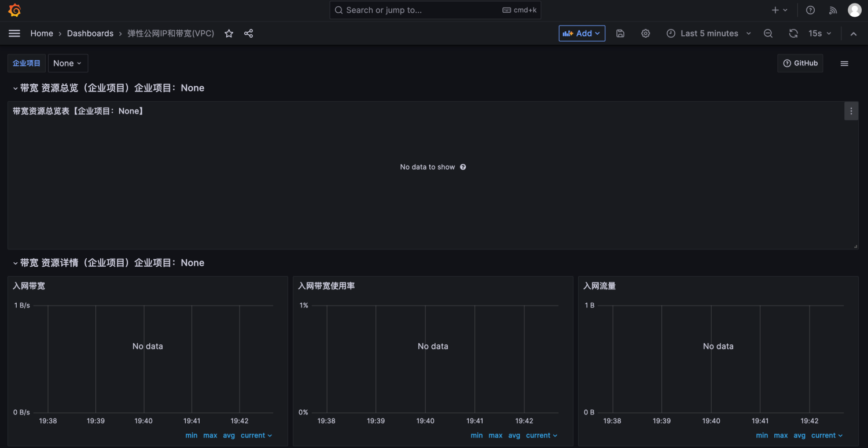Screen dimensions: 868x448
Task: Open the 企业项目 None variable dropdown
Action: pos(68,63)
